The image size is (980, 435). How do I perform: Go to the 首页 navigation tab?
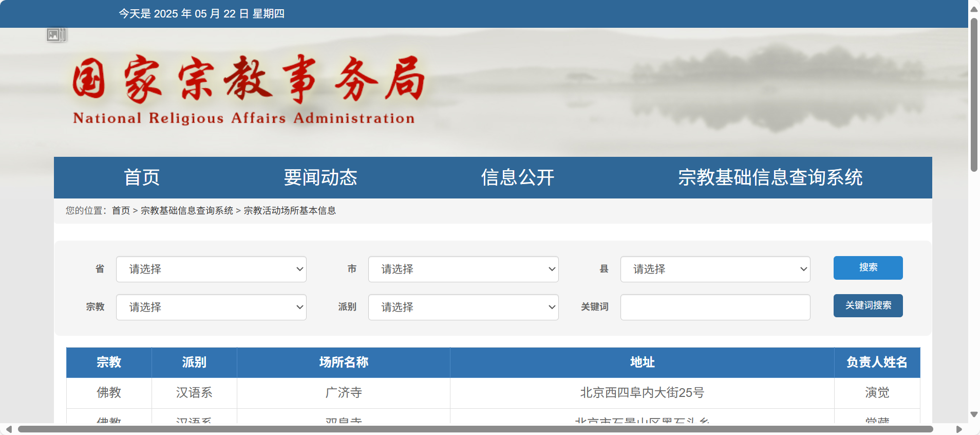[x=142, y=177]
